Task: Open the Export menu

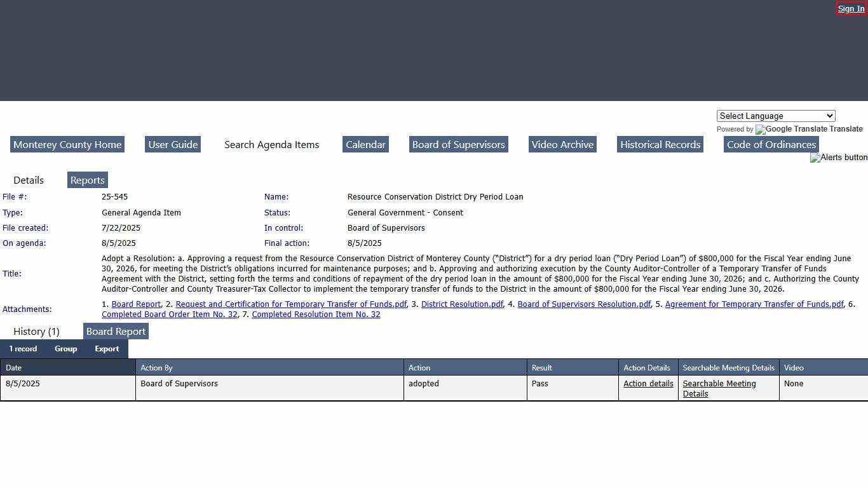Action: (x=107, y=349)
